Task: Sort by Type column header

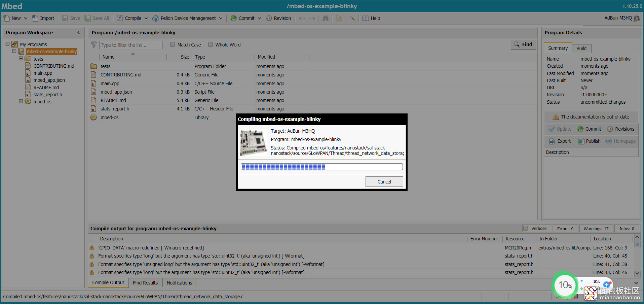Action: (x=223, y=57)
